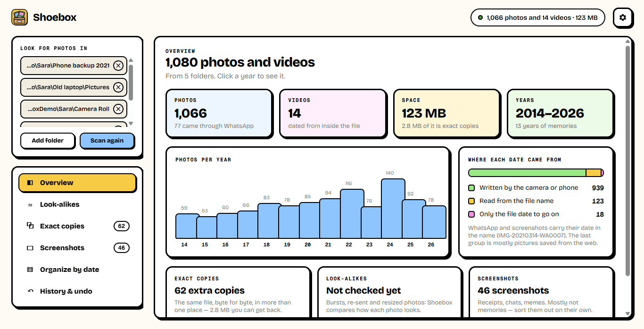
Task: Open the 46 screenshots card
Action: 541,293
